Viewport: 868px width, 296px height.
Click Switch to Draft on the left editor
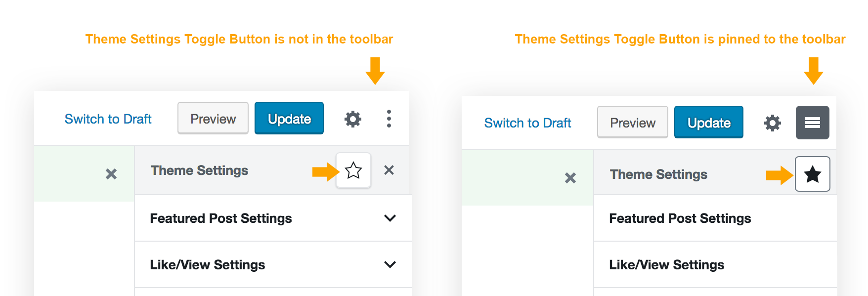tap(108, 119)
